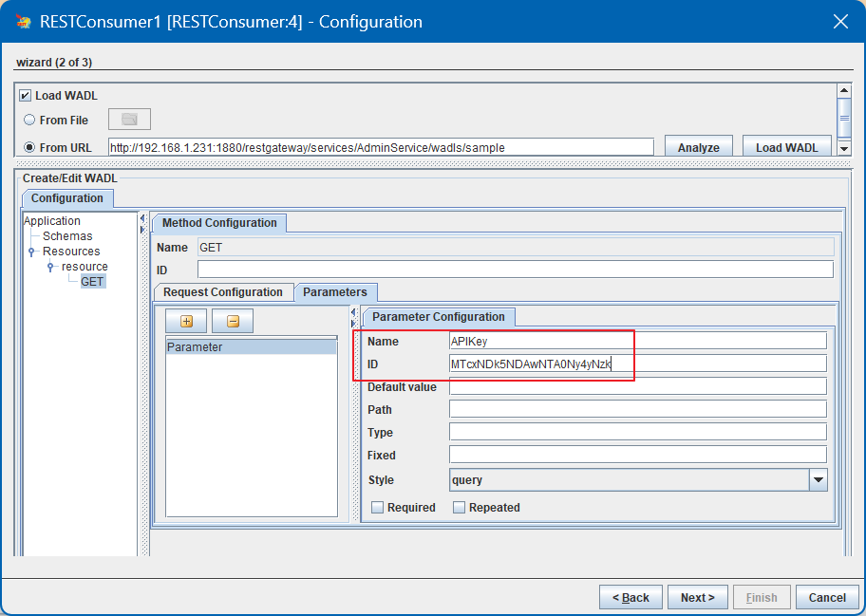
Task: Click into the Default value field
Action: click(636, 386)
